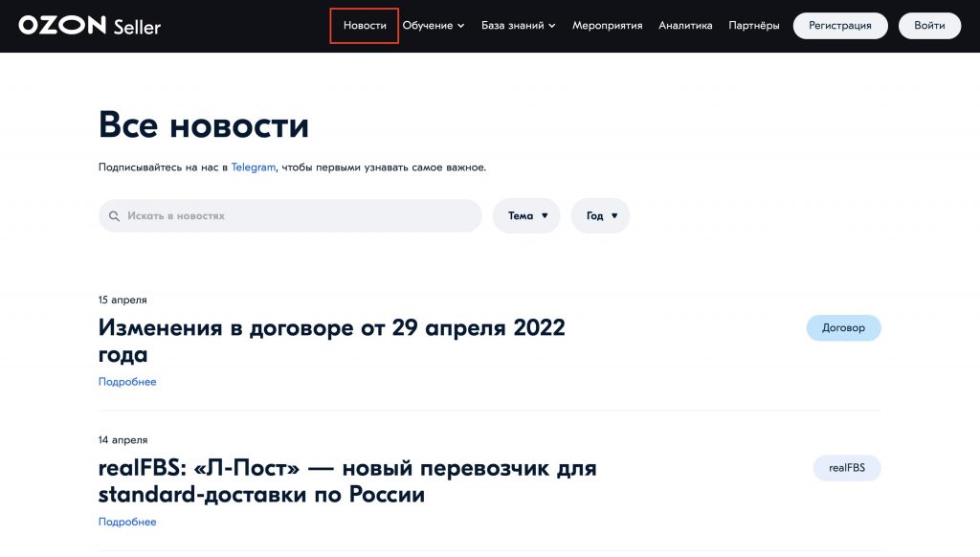Viewport: 980px width, 557px height.
Task: Select the realFBS topic tag
Action: coord(847,468)
